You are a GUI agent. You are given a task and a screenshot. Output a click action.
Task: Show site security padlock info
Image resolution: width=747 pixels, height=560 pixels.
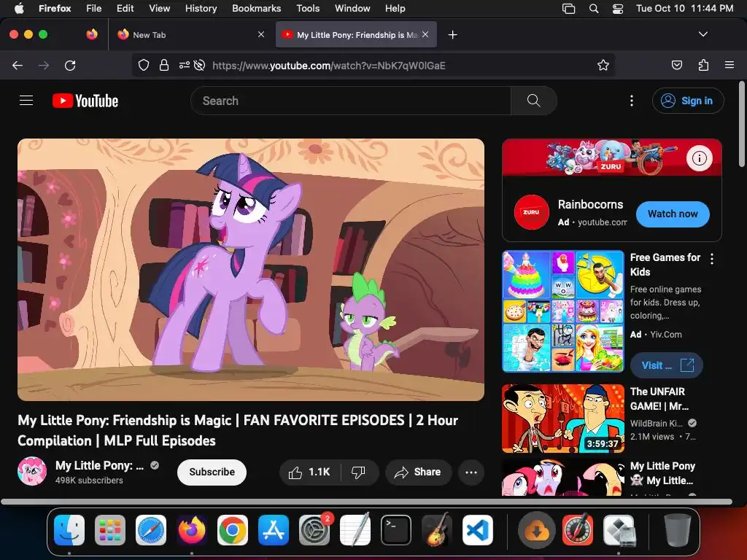coord(164,65)
